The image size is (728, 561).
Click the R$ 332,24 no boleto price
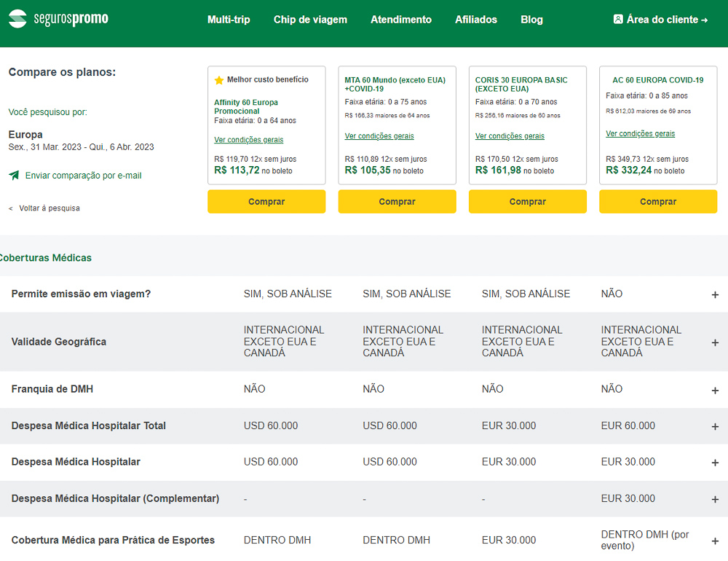click(x=645, y=170)
